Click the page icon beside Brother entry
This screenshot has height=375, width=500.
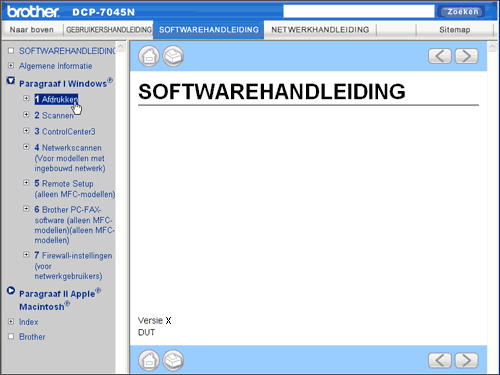pyautogui.click(x=11, y=336)
